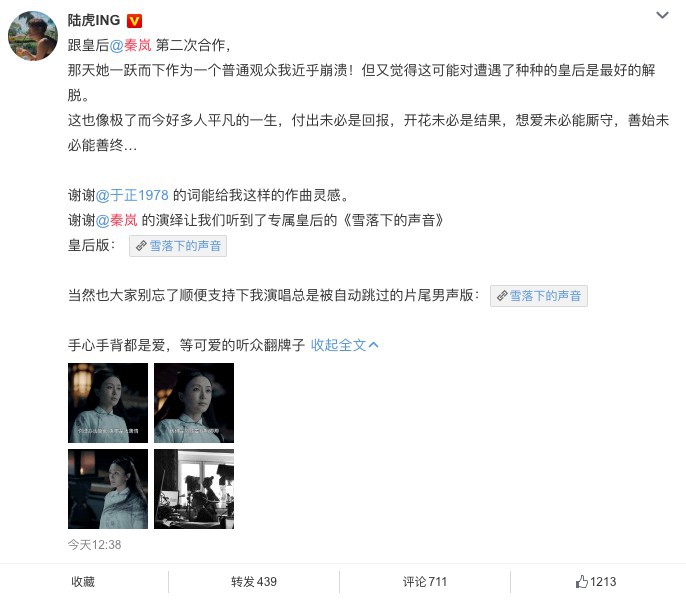Open 皇后版 雪落下的声音 link chip
This screenshot has width=686, height=600.
coord(178,246)
